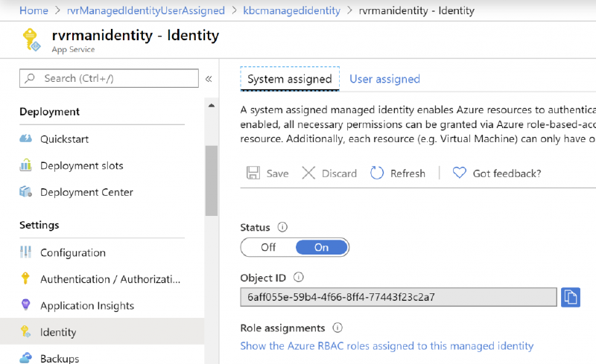Click the Deployment Center icon
Screen dimensions: 596x364
point(25,192)
